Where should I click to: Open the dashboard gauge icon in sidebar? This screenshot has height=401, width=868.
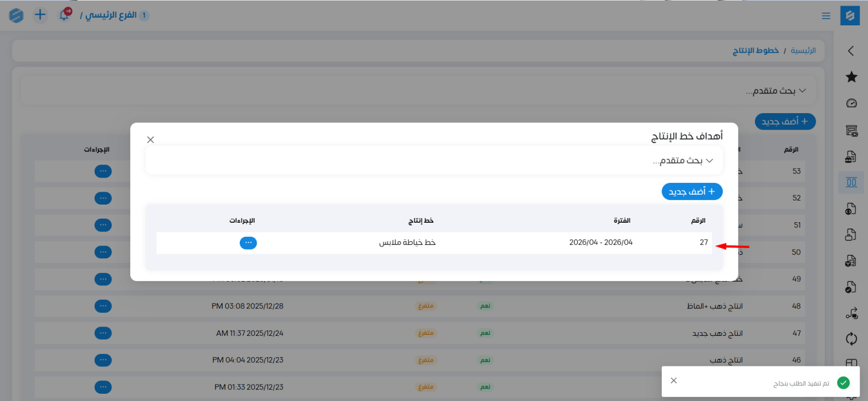pos(851,103)
